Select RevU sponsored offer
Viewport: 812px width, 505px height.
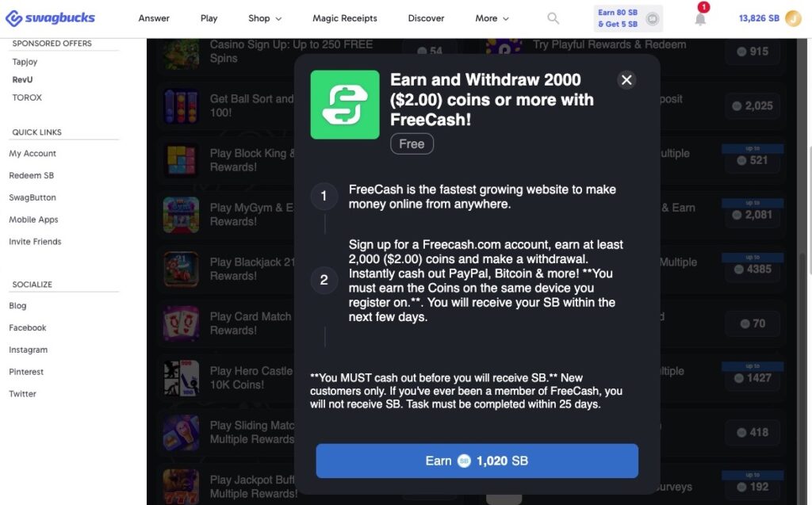pos(22,80)
